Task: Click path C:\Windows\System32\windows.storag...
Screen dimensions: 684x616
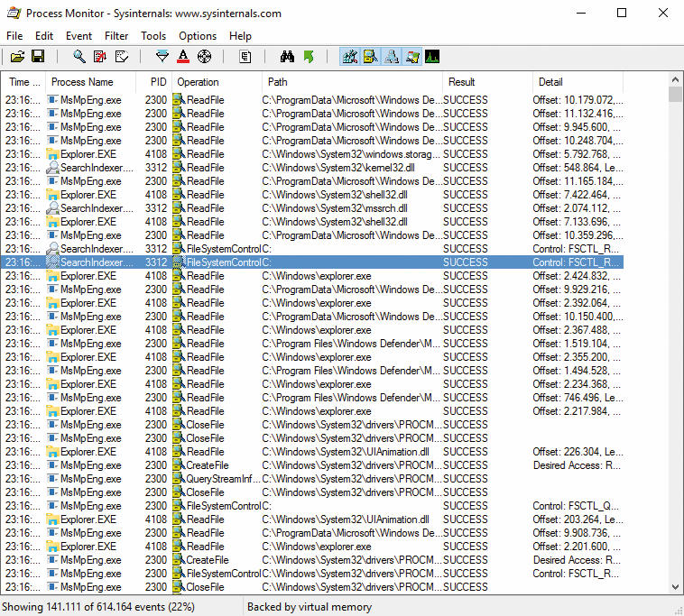Action: [x=352, y=154]
